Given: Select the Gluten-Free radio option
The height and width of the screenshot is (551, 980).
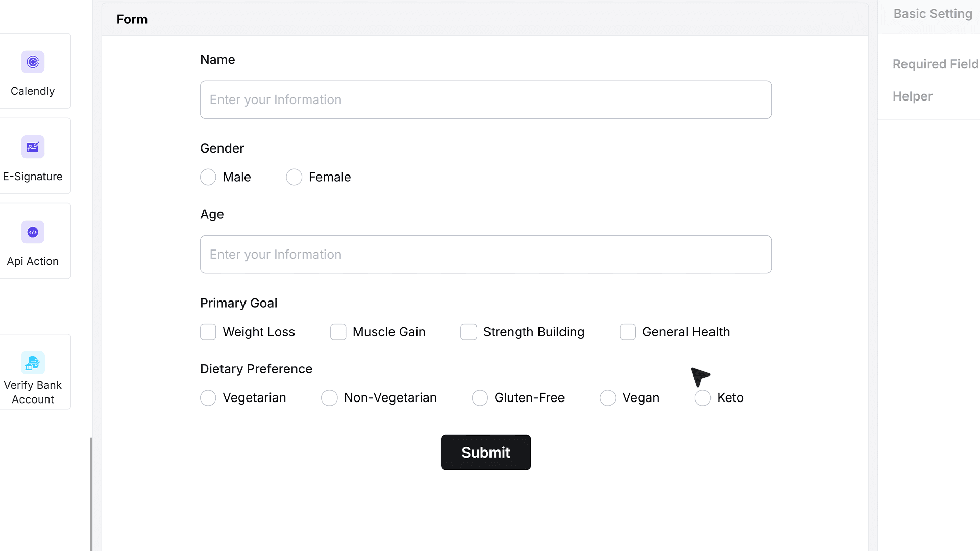Looking at the screenshot, I should (x=480, y=398).
